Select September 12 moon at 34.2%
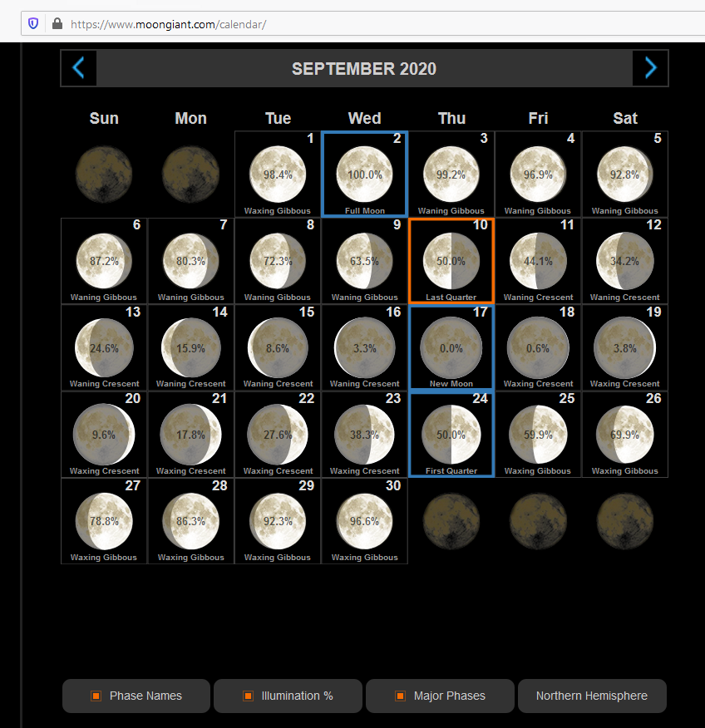The width and height of the screenshot is (705, 728). coord(625,261)
